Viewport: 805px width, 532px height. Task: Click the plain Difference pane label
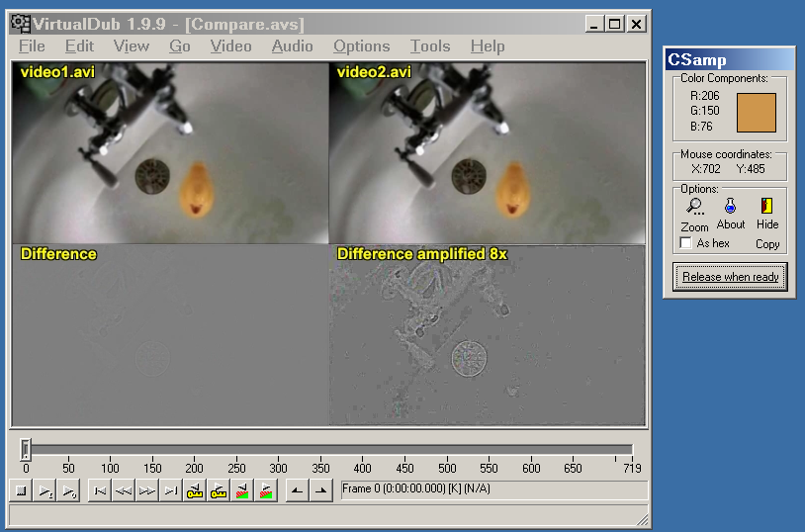pos(58,254)
